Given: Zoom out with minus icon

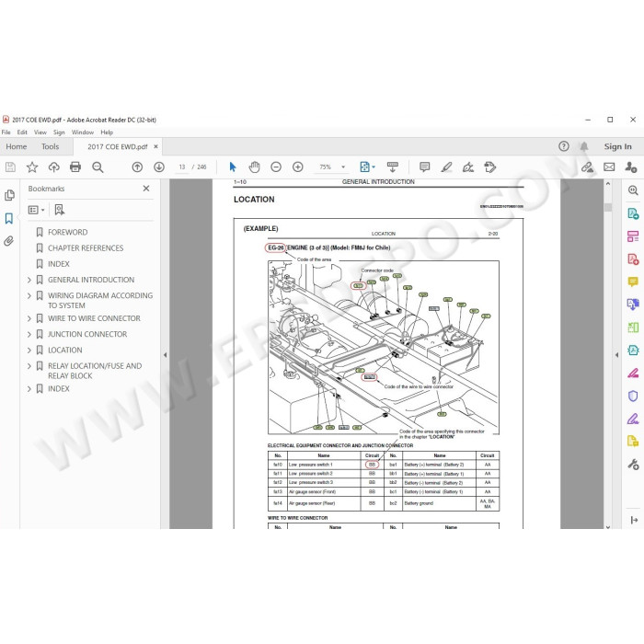Looking at the screenshot, I should pos(276,167).
